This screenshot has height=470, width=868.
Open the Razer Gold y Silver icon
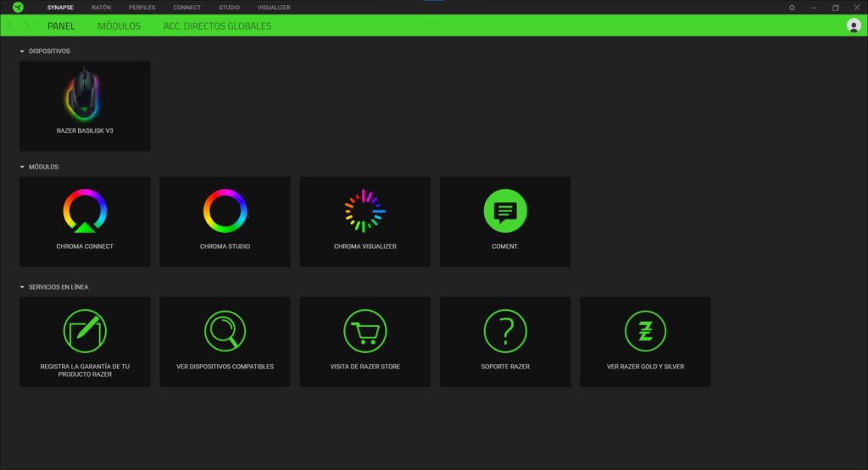coord(645,331)
